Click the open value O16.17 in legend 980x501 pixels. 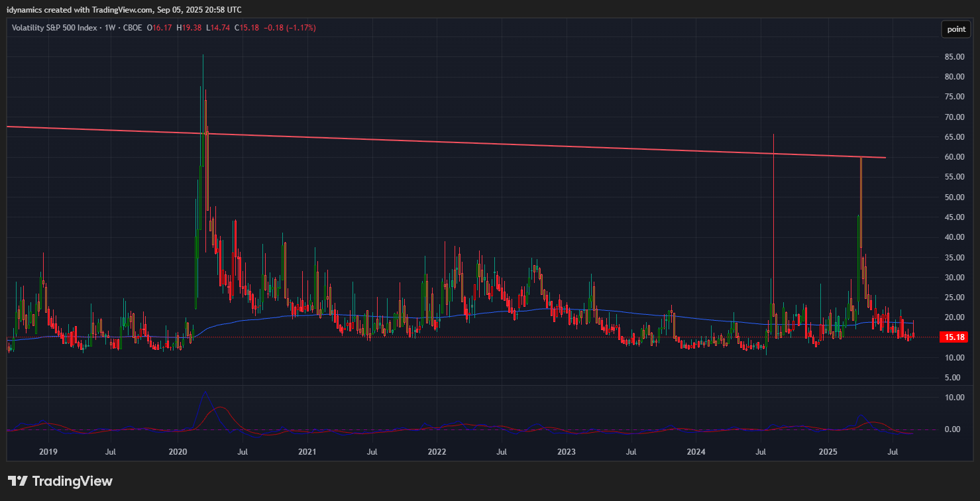(x=160, y=28)
